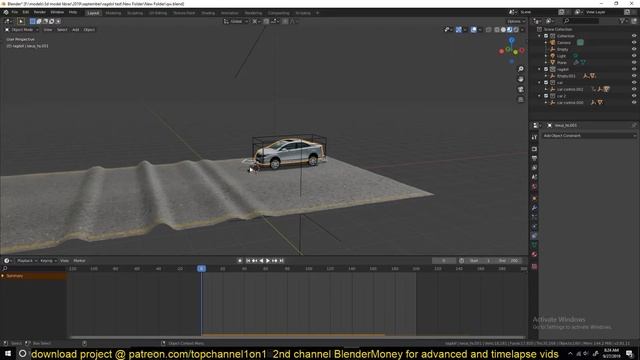Open the Material properties tab icon
Screen dimensions: 640x360
click(534, 254)
